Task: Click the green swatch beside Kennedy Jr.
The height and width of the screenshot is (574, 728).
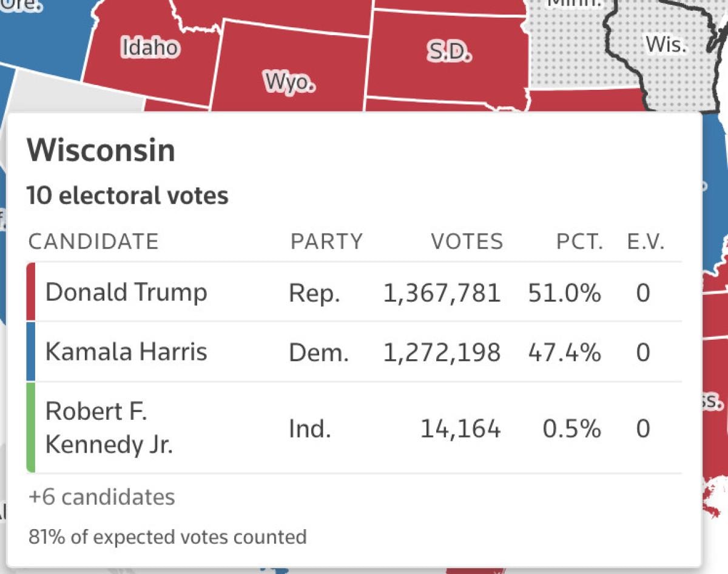Action: 31,428
